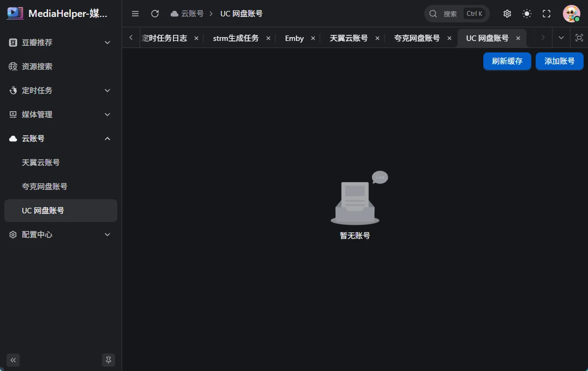Viewport: 588px width, 371px height.
Task: Collapse the sidebar with double-chevron button
Action: click(x=13, y=360)
